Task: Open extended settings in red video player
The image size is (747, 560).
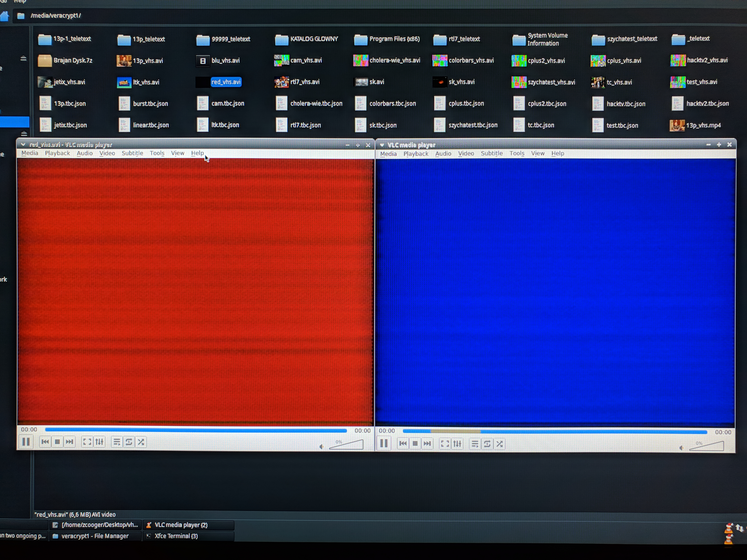Action: point(99,442)
